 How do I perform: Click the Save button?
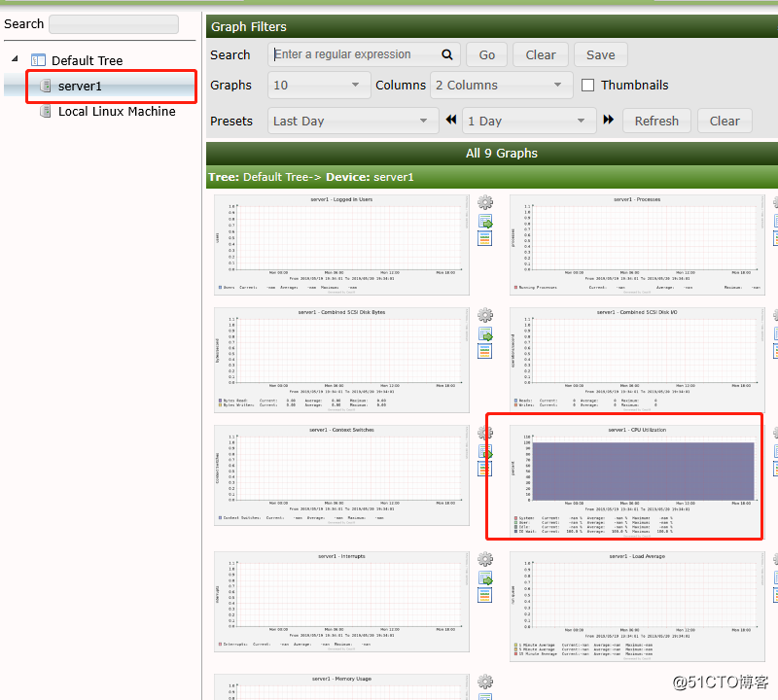pyautogui.click(x=600, y=54)
